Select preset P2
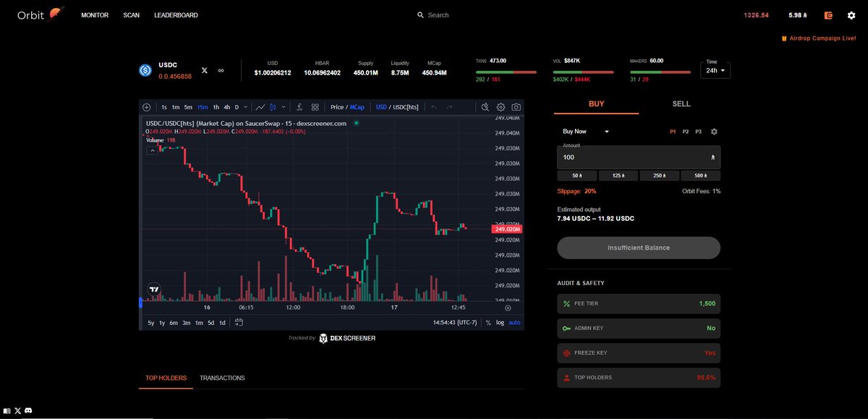The height and width of the screenshot is (419, 868). 686,132
